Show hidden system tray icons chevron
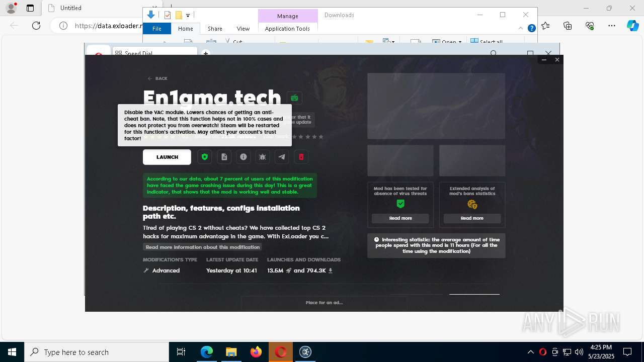This screenshot has width=644, height=362. click(531, 352)
